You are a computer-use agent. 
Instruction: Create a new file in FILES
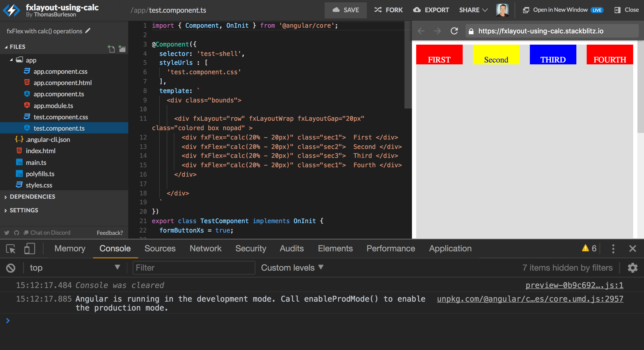111,48
